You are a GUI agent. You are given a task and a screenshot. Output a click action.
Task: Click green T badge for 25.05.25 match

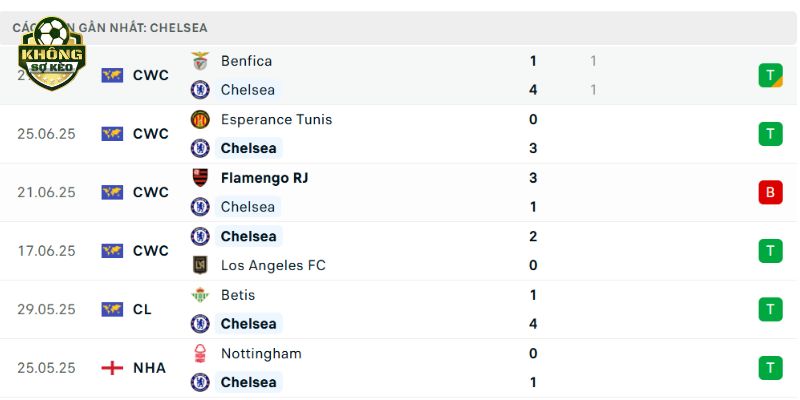click(770, 368)
